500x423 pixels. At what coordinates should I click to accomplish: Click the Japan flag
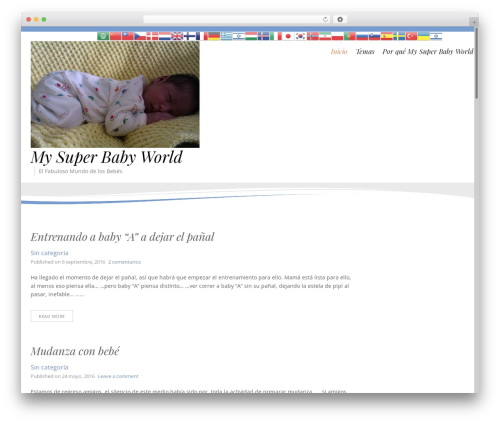pyautogui.click(x=288, y=36)
